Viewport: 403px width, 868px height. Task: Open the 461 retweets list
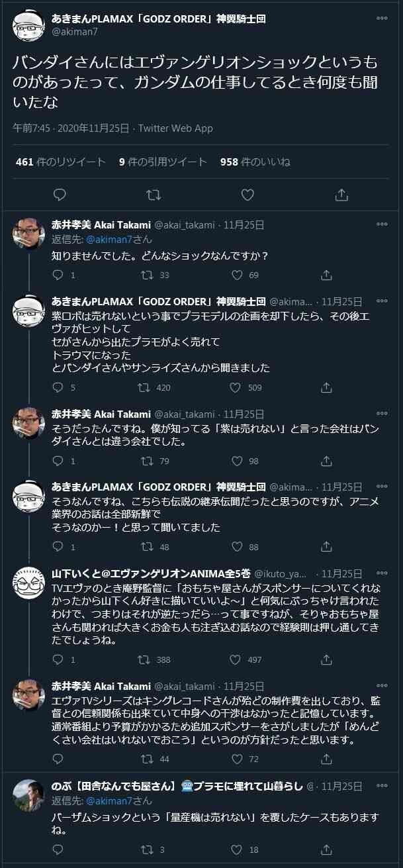60,162
